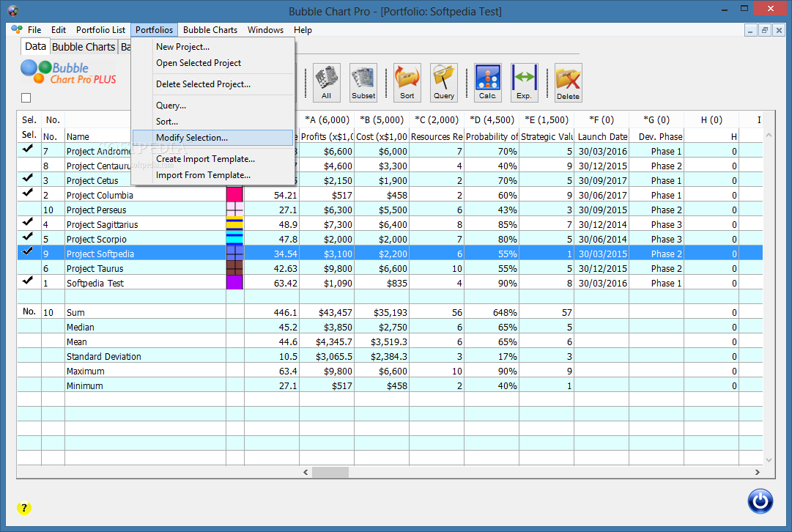Screen dimensions: 792x532
Task: Restore the inner portfolio window
Action: 765,30
